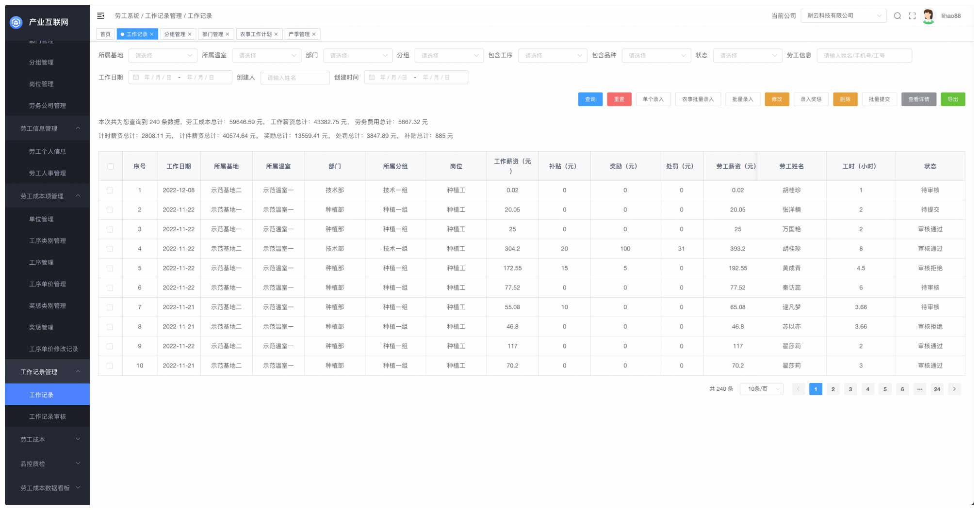Click the 产业互联网 logo icon
980x510 pixels.
16,22
